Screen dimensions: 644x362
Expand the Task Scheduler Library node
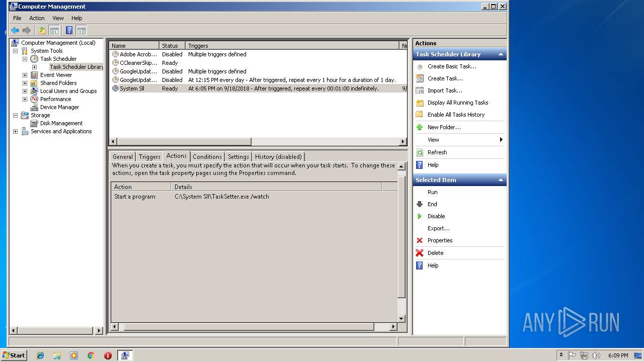tap(34, 67)
